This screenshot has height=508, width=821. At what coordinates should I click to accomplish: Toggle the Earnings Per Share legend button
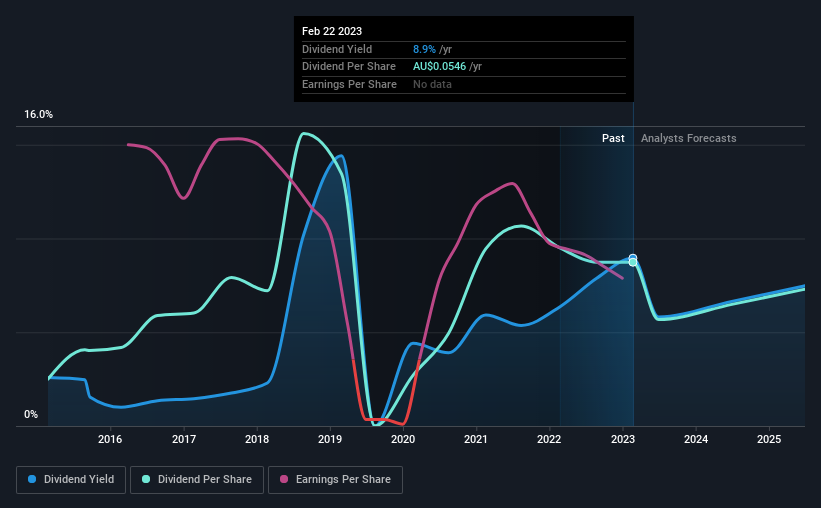click(x=335, y=480)
